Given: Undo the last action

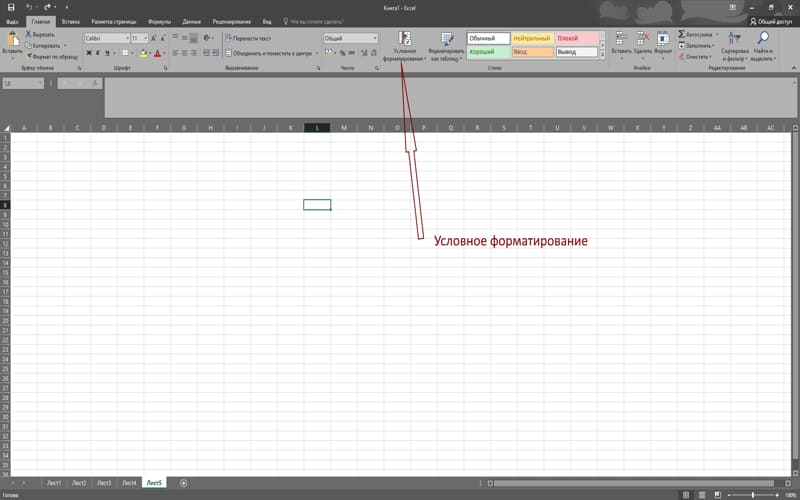Looking at the screenshot, I should tap(29, 7).
